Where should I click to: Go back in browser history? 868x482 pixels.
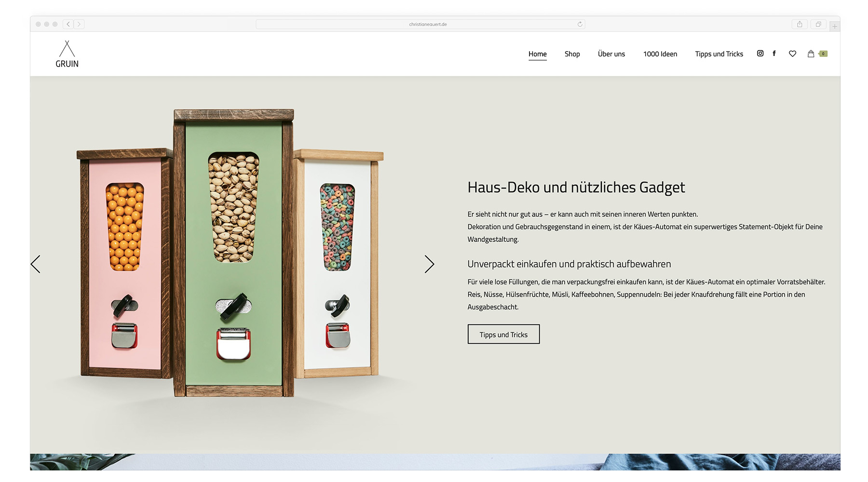pos(68,24)
